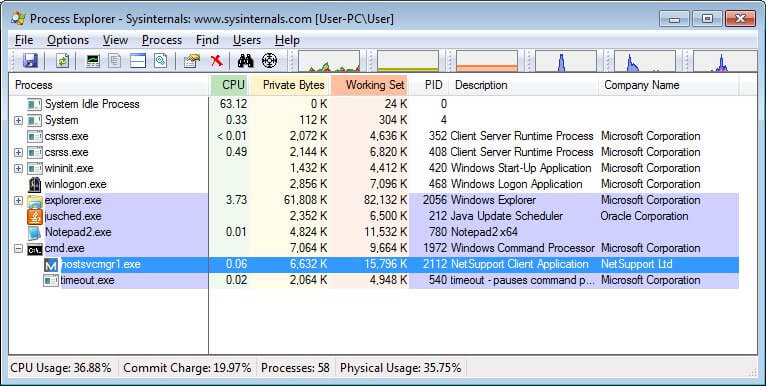Viewport: 766px width, 386px height.
Task: Open process Properties toolbar icon
Action: [x=192, y=61]
